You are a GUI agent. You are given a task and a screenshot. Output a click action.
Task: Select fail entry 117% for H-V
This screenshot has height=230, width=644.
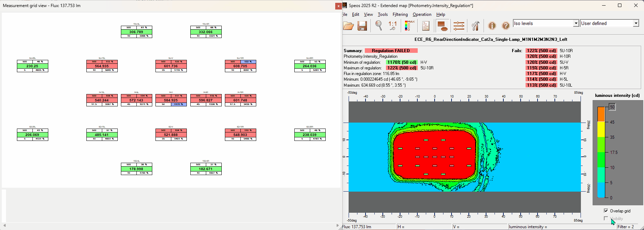(x=541, y=74)
